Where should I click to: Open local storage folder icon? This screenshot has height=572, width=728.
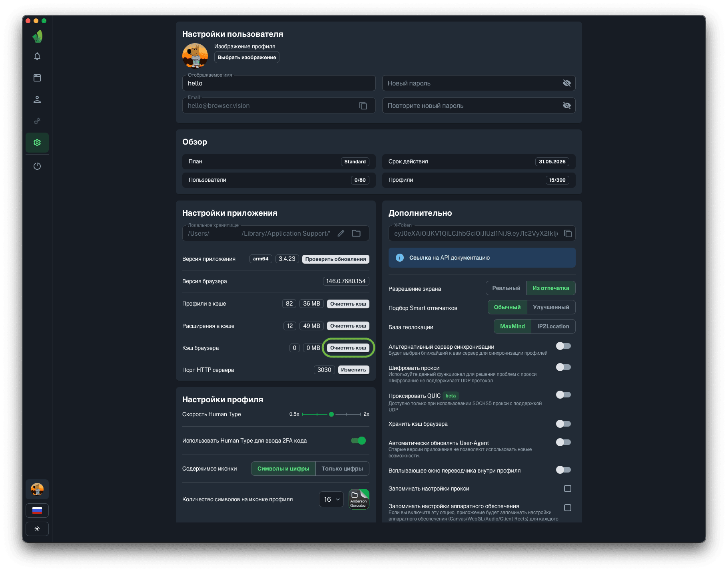(x=356, y=234)
